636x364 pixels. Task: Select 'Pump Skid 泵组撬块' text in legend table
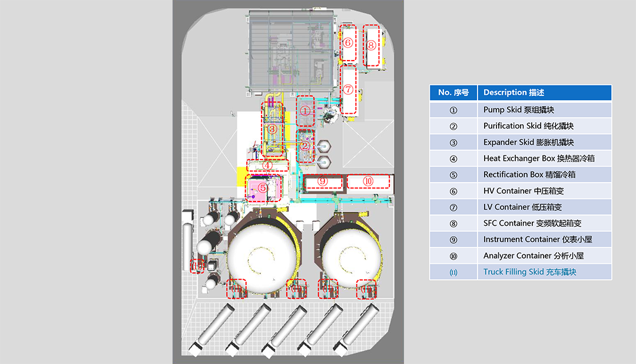click(x=518, y=110)
